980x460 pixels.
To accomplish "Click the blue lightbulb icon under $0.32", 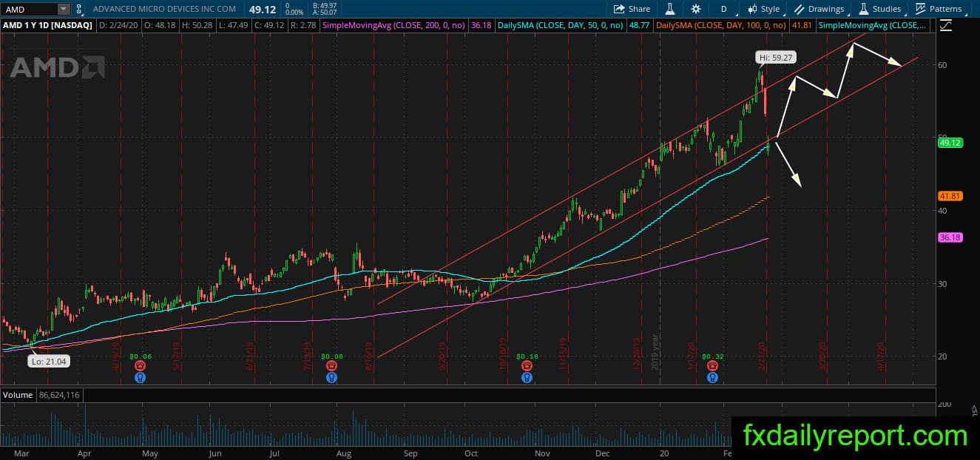I will tap(712, 377).
